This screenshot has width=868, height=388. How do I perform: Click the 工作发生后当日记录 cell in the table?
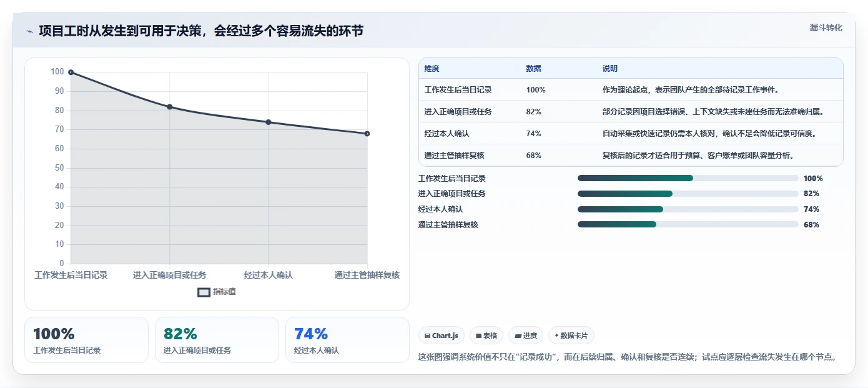coord(458,90)
